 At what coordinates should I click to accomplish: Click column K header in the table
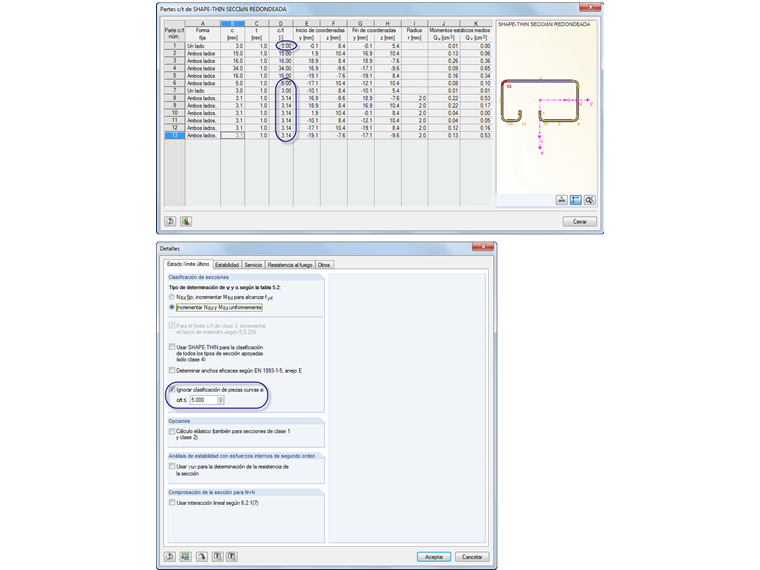[x=476, y=23]
